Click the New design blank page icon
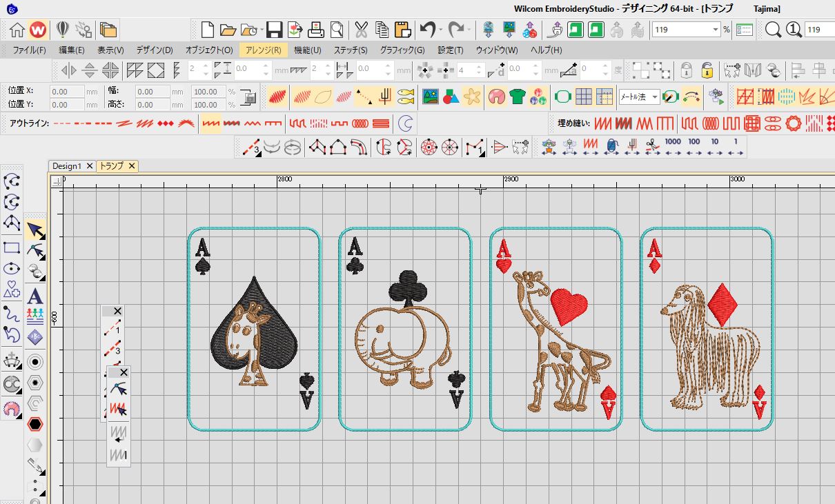Screen dimensions: 835x504 pos(208,30)
